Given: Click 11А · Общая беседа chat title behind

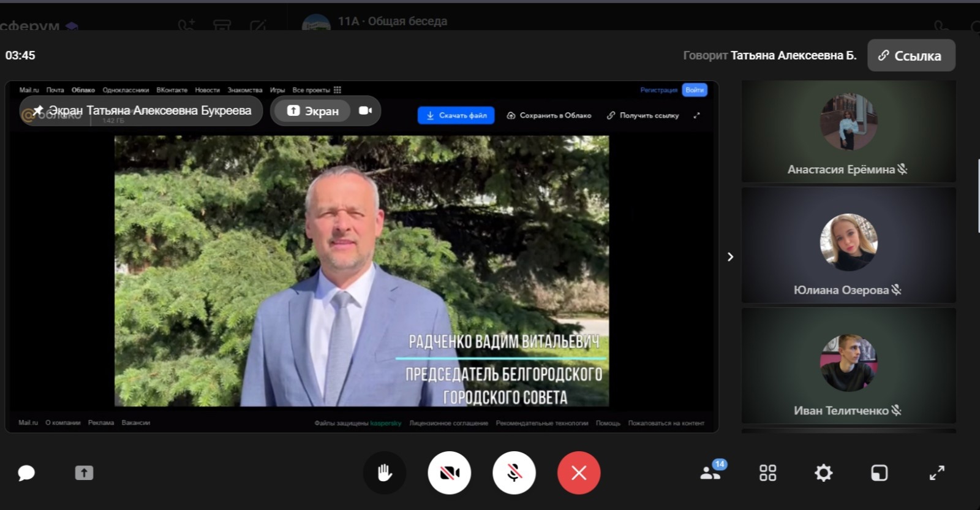Looking at the screenshot, I should pyautogui.click(x=393, y=21).
